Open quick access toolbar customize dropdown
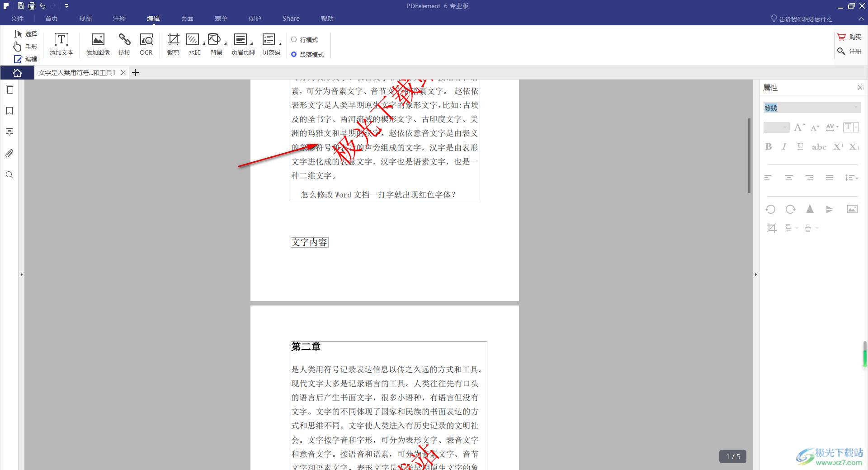The width and height of the screenshot is (868, 470). coord(66,6)
